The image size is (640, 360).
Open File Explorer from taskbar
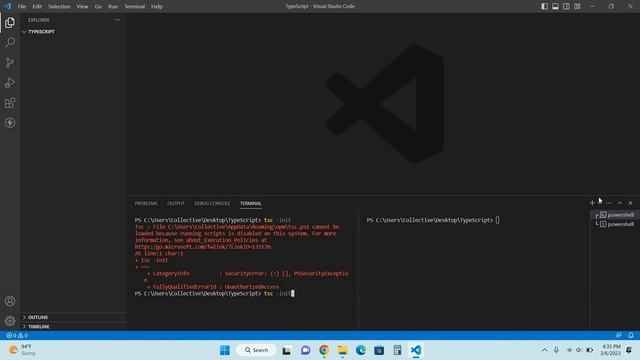(342, 350)
